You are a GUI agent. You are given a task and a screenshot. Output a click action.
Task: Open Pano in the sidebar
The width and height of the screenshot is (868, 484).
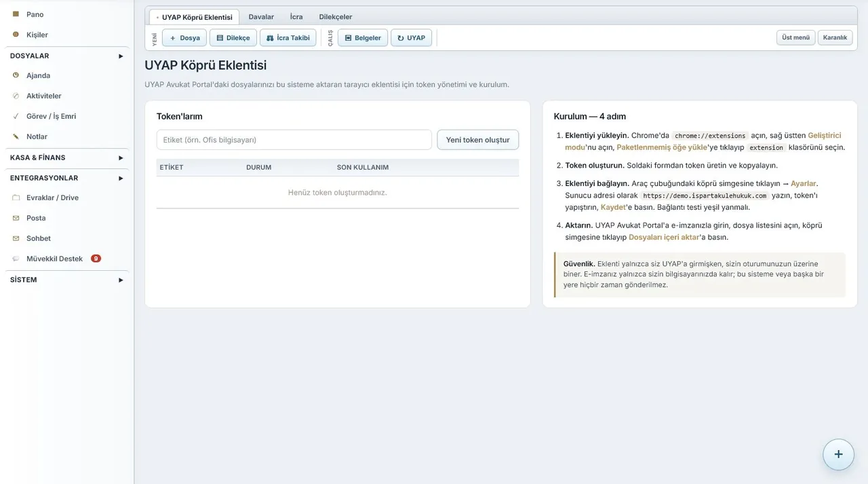point(35,14)
